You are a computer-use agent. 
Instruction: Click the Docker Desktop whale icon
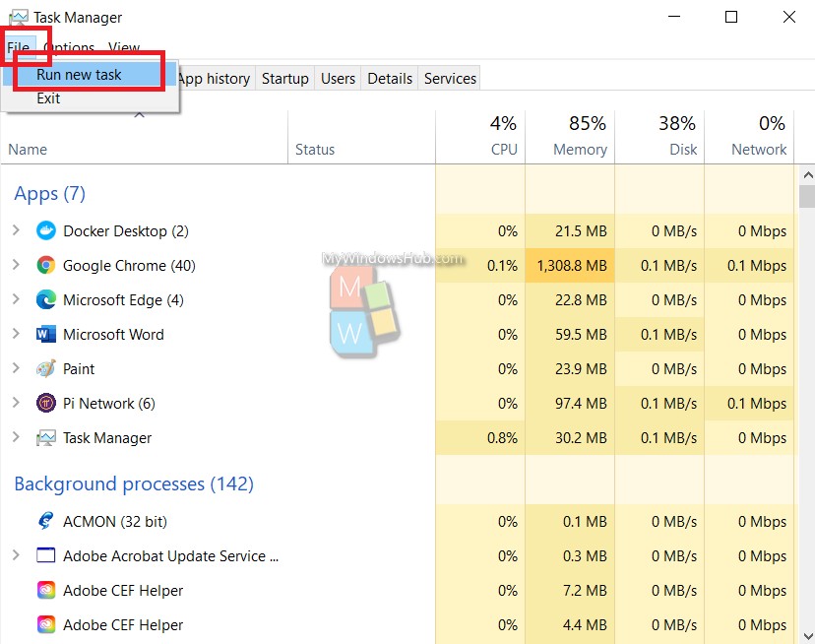pos(45,230)
